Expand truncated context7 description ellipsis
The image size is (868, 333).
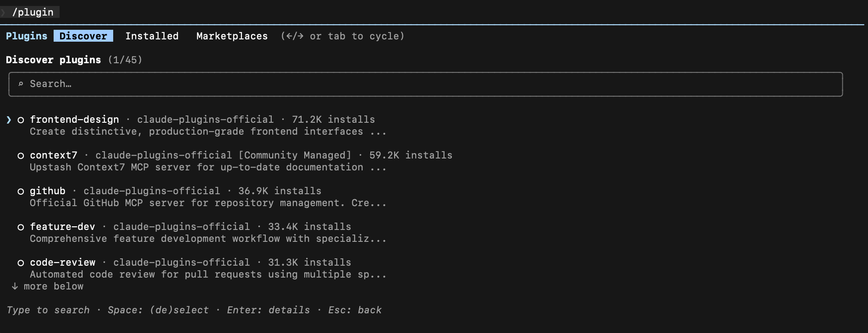coord(378,168)
